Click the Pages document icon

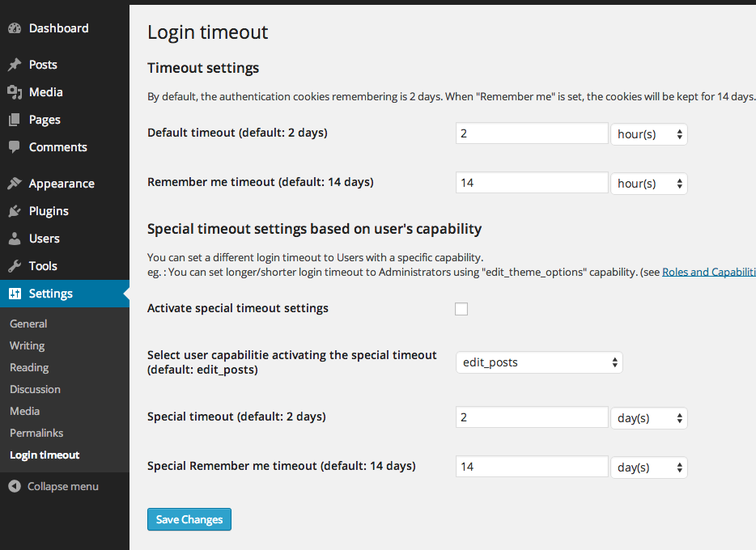(x=15, y=120)
